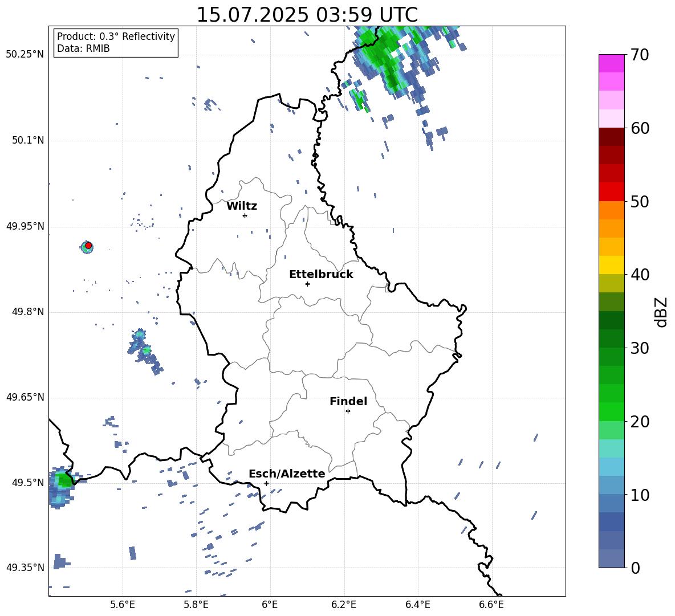
Task: Click the 49.35°N latitude label
Action: point(25,568)
